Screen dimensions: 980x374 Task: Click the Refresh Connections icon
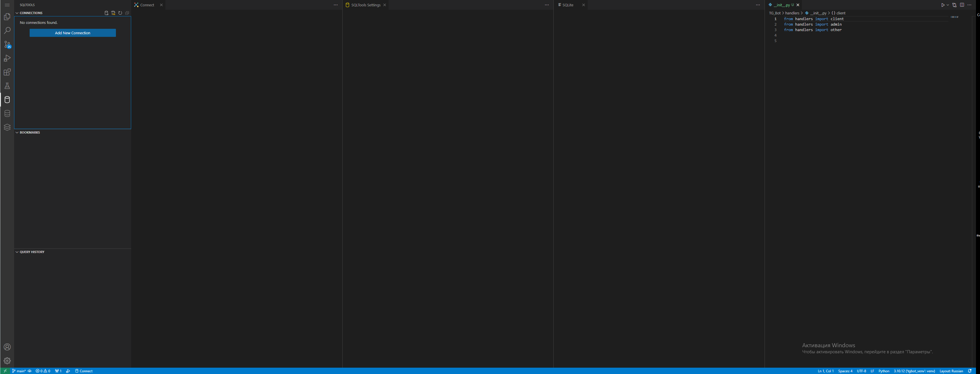[120, 13]
